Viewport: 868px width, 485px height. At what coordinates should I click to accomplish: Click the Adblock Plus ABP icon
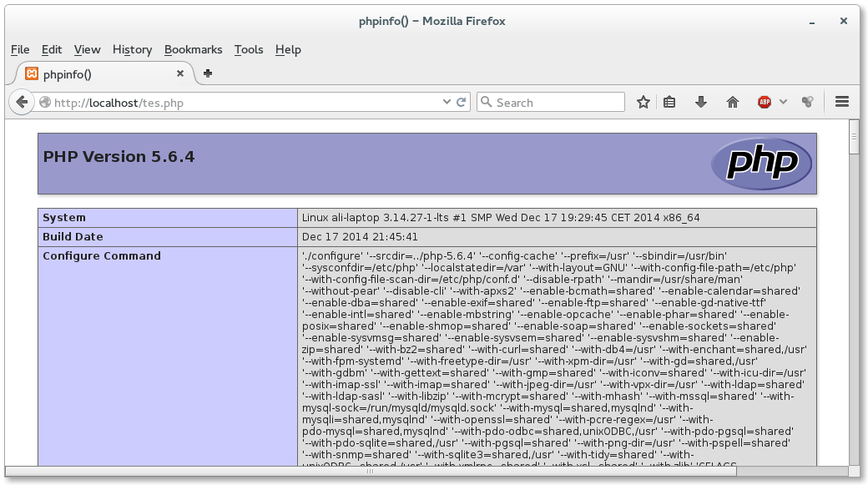[765, 103]
